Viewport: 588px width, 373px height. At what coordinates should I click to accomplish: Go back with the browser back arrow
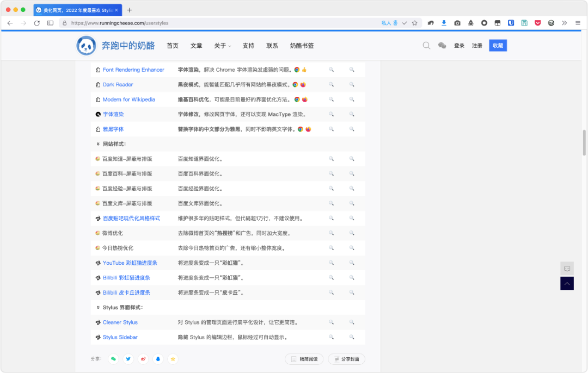10,23
